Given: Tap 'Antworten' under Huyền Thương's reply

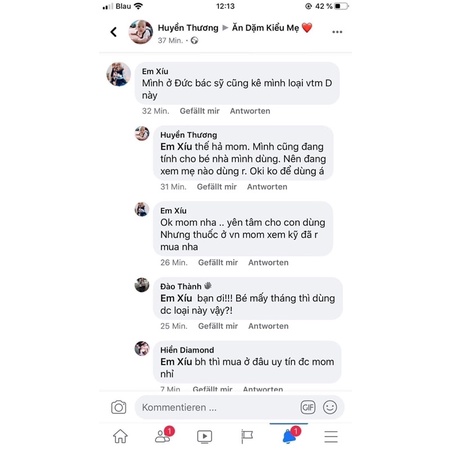Looking at the screenshot, I should (x=267, y=187).
